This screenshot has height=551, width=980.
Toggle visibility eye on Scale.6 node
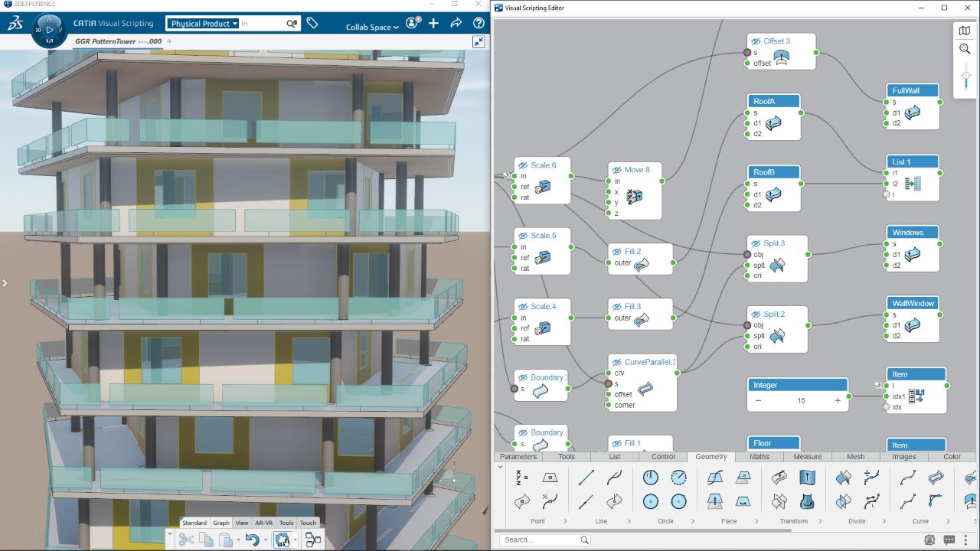(522, 165)
